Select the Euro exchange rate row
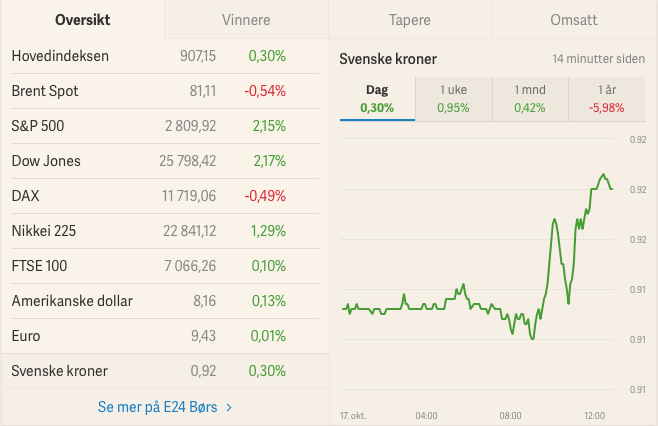The width and height of the screenshot is (658, 426). [x=165, y=336]
